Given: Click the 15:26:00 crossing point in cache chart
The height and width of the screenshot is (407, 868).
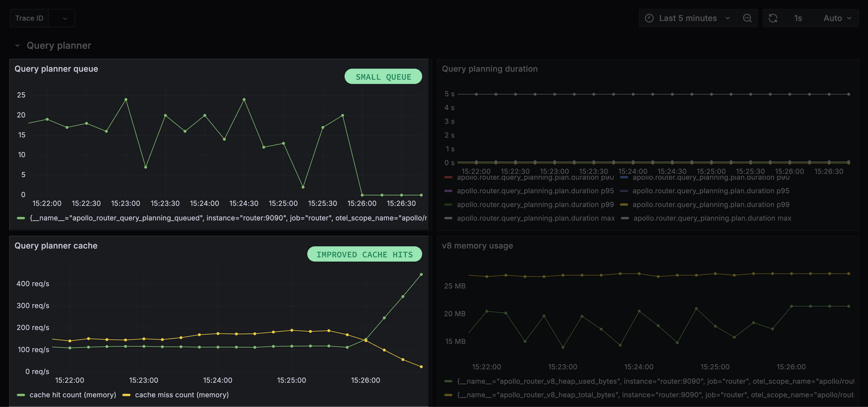Looking at the screenshot, I should (366, 340).
